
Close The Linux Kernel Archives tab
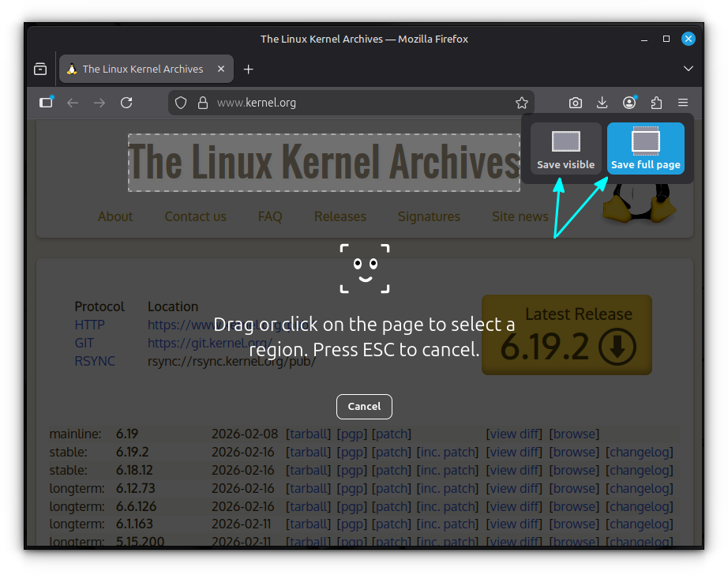click(222, 70)
